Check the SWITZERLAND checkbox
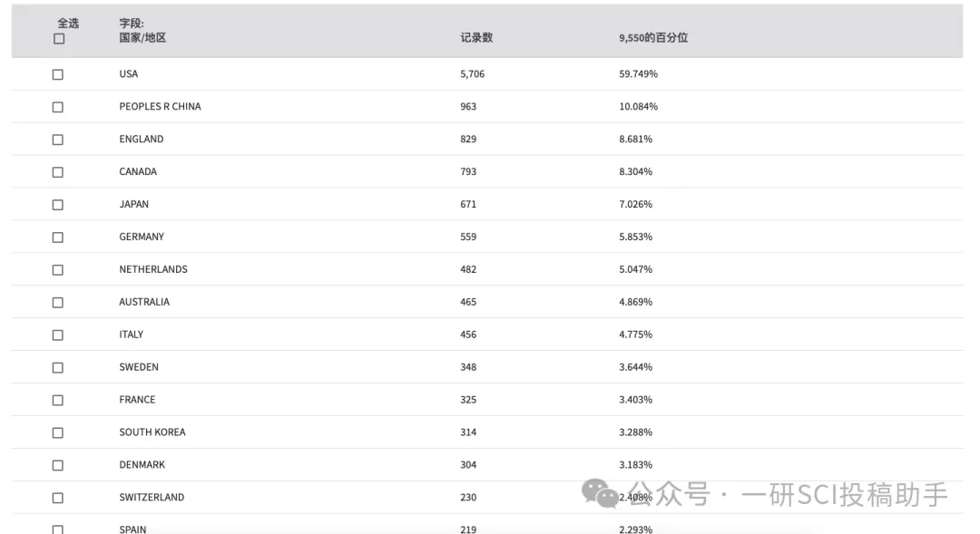The width and height of the screenshot is (980, 534). (57, 497)
